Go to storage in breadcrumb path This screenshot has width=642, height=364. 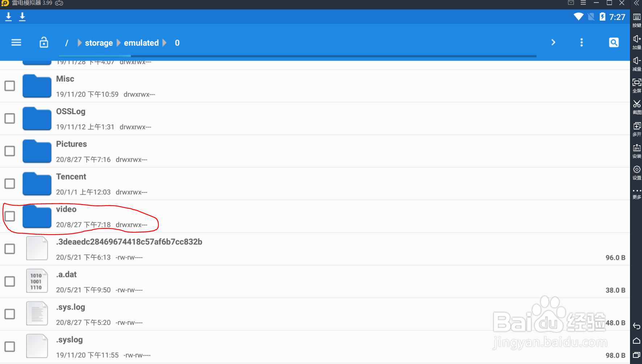coord(99,43)
